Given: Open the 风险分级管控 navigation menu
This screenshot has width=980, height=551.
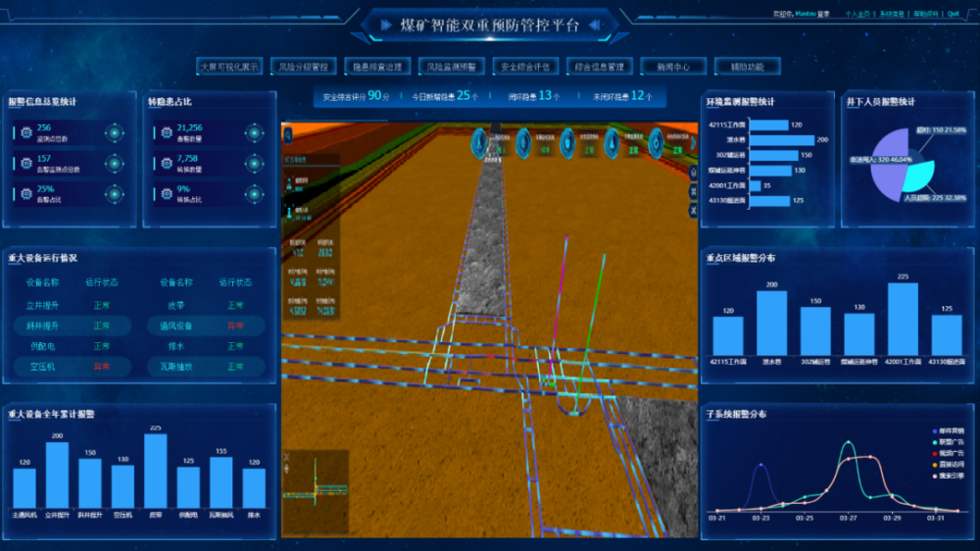Looking at the screenshot, I should [303, 68].
